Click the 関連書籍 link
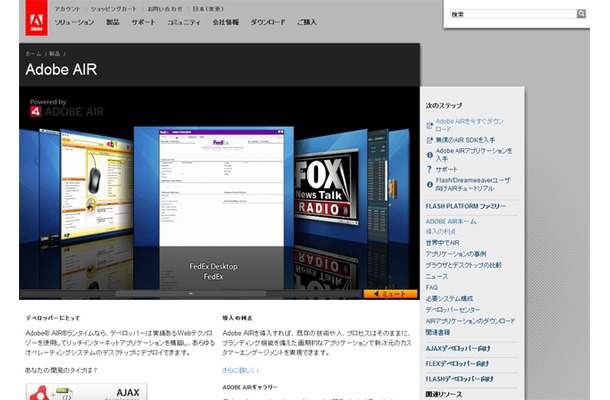 (438, 333)
